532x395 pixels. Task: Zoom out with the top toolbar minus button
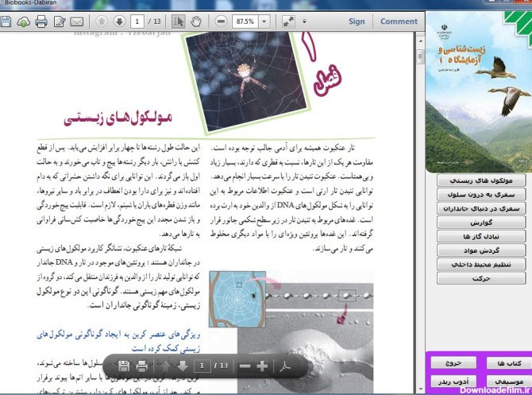point(220,21)
